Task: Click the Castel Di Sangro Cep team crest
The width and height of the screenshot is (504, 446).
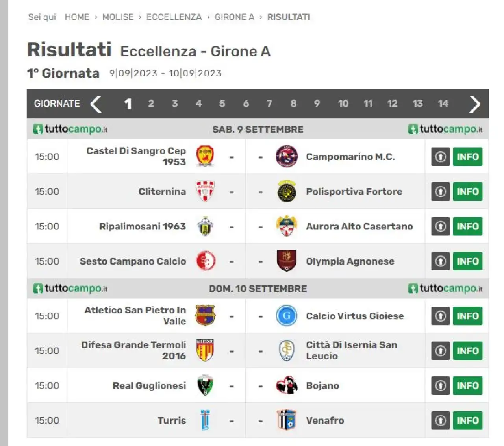Action: click(205, 156)
